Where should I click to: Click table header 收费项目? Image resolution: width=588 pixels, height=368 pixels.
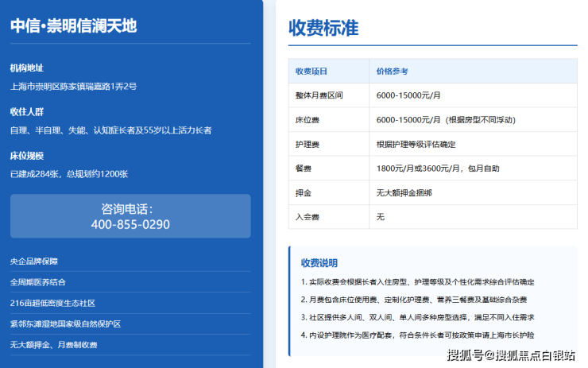(329, 72)
